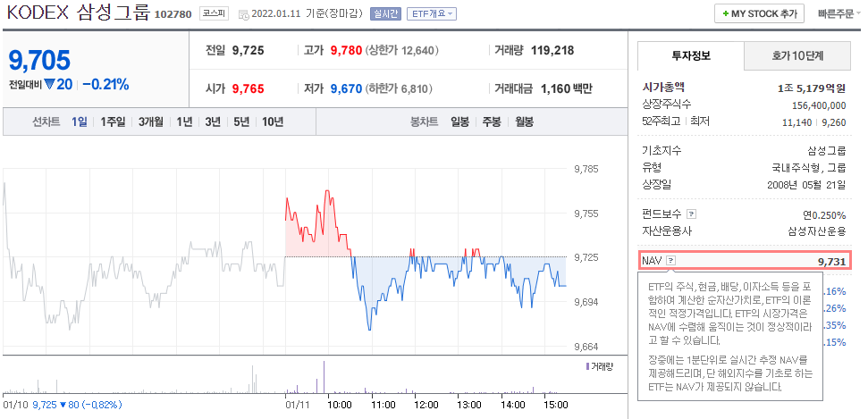The height and width of the screenshot is (419, 868).
Task: Click the 15:00 time axis label
Action: pos(556,405)
